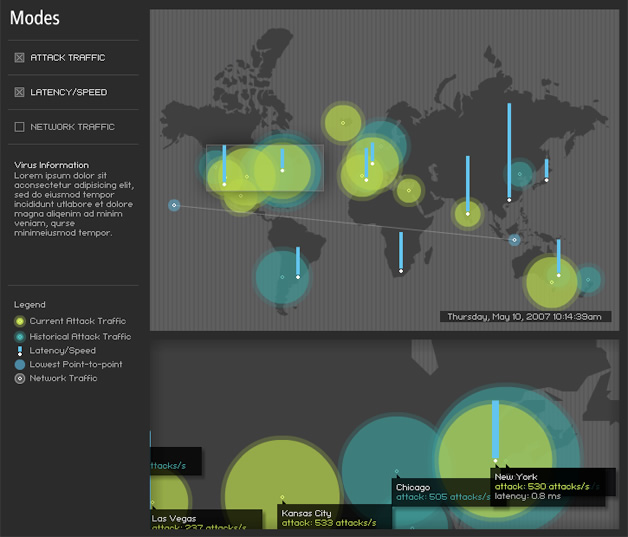Screen dimensions: 628x537
Task: Click the latency bar over southern Africa
Action: pos(401,252)
